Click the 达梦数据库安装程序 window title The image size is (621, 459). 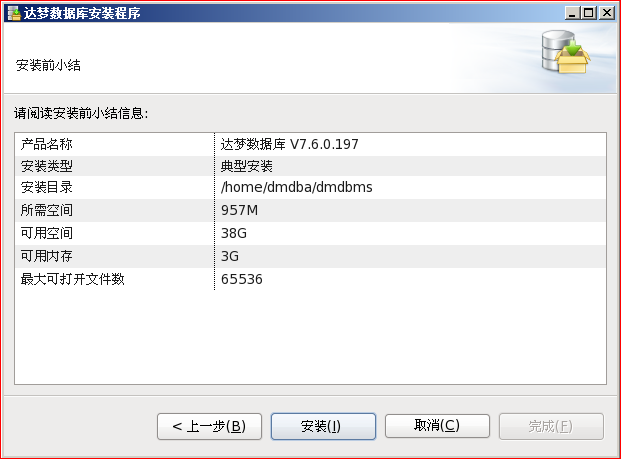[x=82, y=13]
